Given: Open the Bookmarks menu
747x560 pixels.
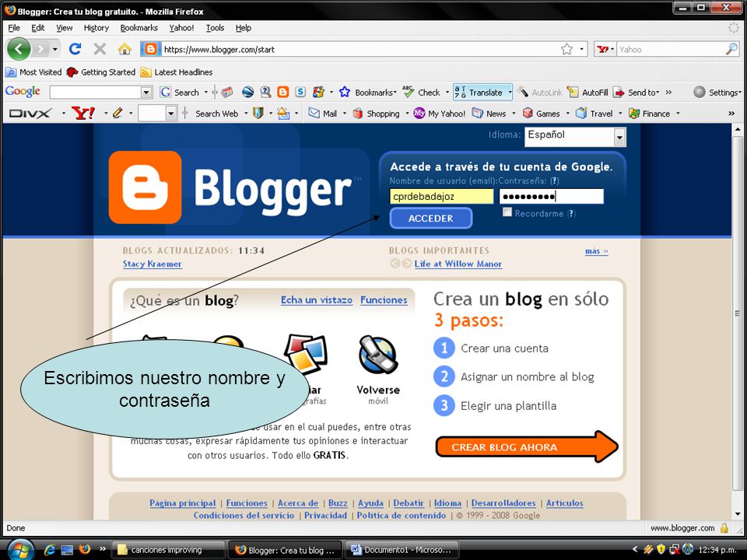Looking at the screenshot, I should pyautogui.click(x=139, y=28).
